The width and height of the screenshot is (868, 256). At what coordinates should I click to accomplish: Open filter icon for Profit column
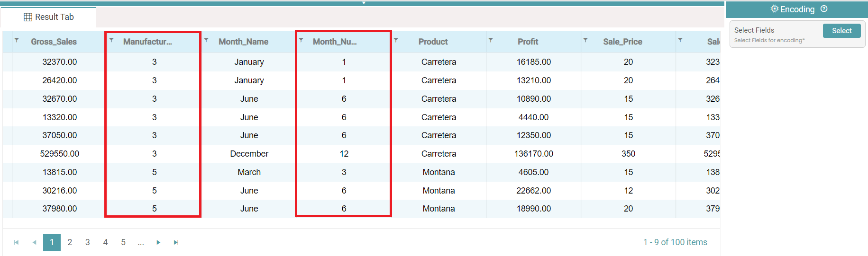tap(491, 40)
